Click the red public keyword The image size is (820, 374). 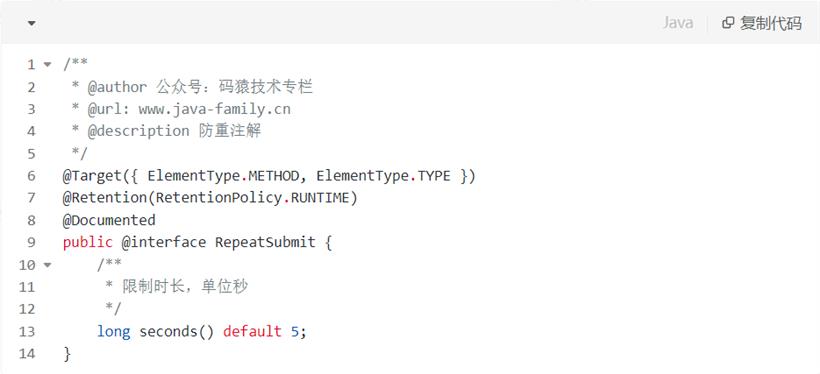coord(88,243)
